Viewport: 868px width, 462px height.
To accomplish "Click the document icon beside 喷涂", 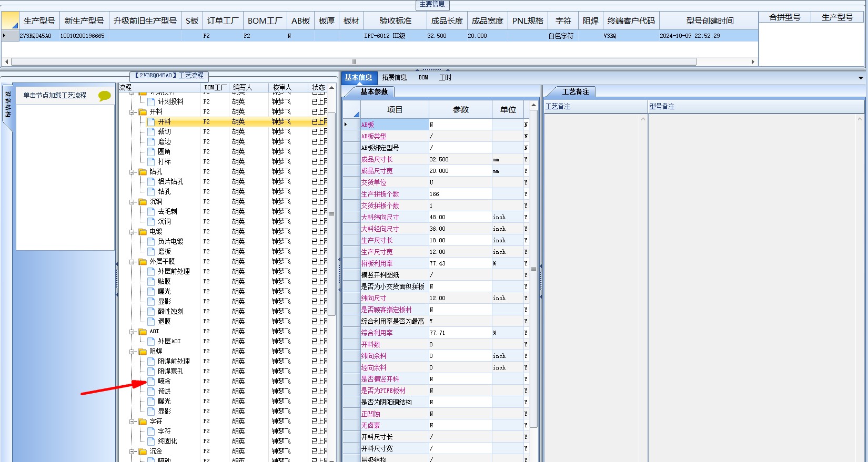I will [x=152, y=382].
